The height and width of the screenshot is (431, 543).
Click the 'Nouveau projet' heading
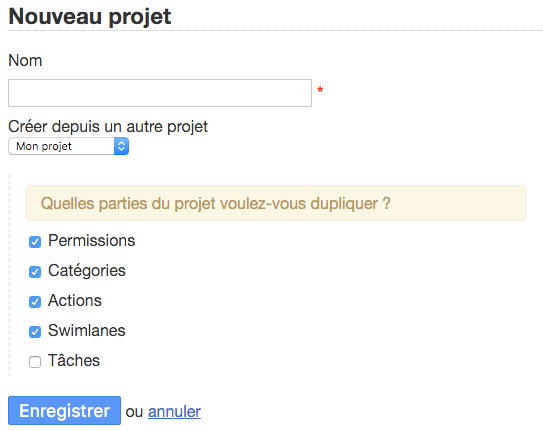90,17
